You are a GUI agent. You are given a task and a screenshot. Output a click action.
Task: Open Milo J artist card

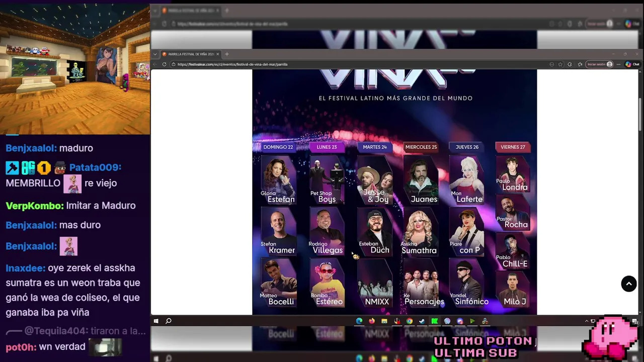click(x=513, y=289)
